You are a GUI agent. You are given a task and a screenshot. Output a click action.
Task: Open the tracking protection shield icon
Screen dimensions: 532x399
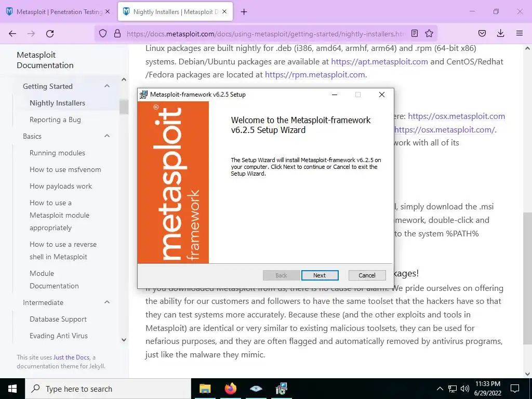point(103,33)
